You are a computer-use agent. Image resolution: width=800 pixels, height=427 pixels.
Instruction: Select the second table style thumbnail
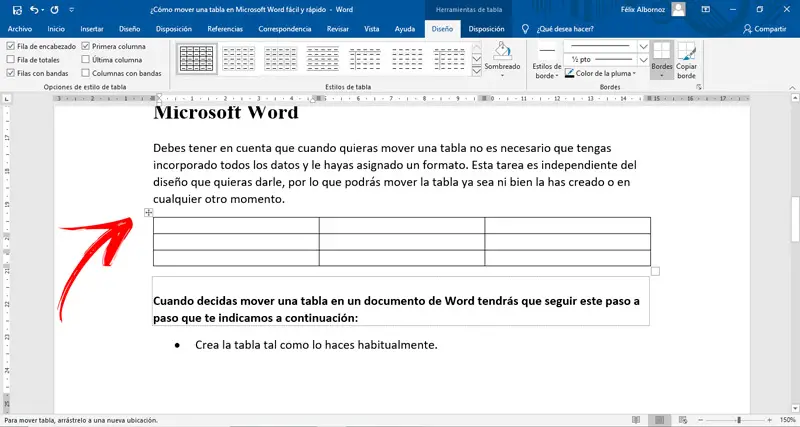[238, 58]
